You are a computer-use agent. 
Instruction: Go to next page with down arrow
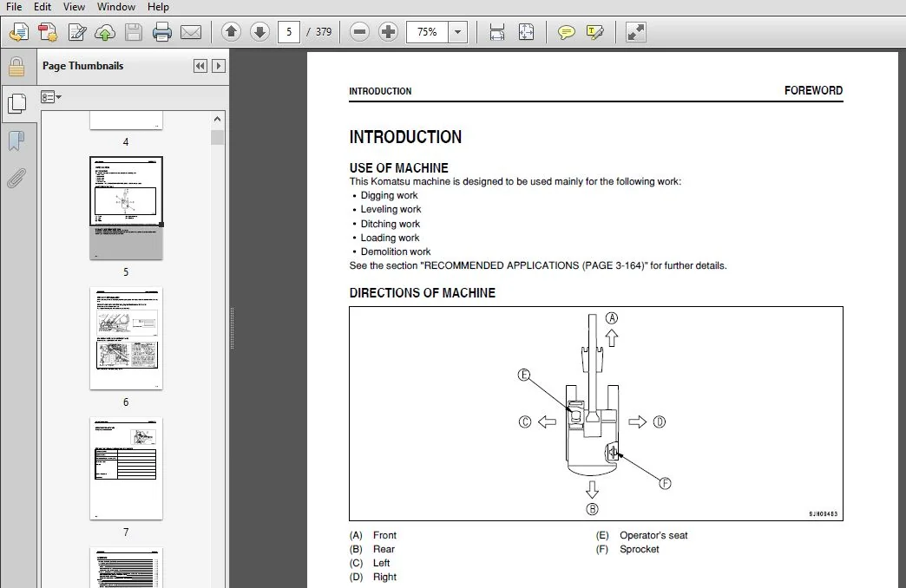(x=260, y=32)
